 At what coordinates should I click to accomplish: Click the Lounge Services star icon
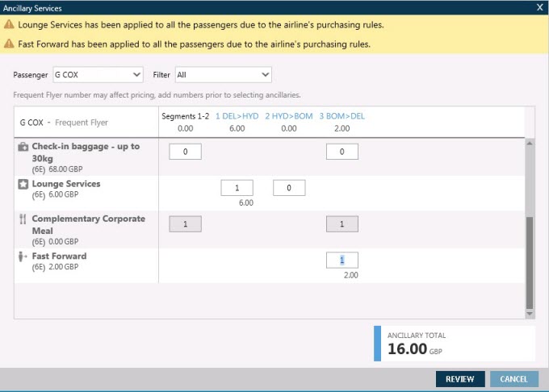click(x=23, y=185)
